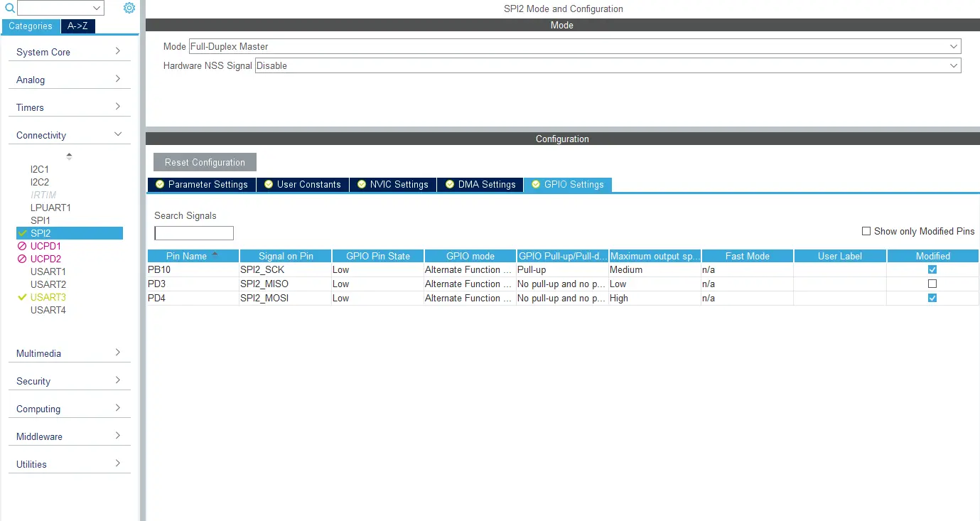The width and height of the screenshot is (980, 521).
Task: Click the search magnifier icon
Action: (x=9, y=8)
